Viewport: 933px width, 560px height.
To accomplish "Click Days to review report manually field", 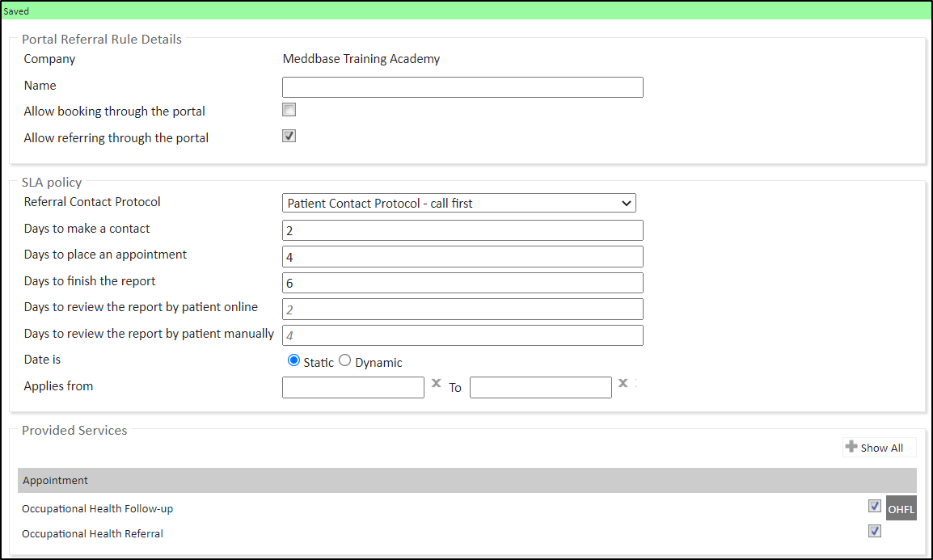I will [x=462, y=335].
